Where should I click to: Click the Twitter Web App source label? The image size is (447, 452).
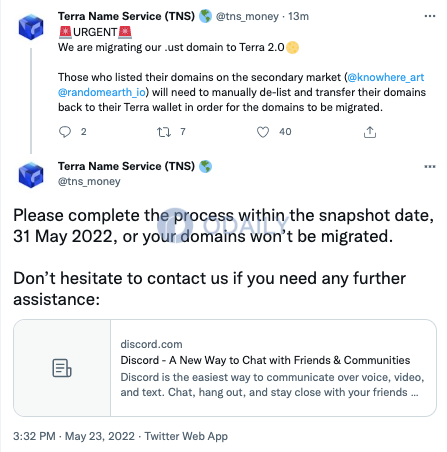click(186, 436)
